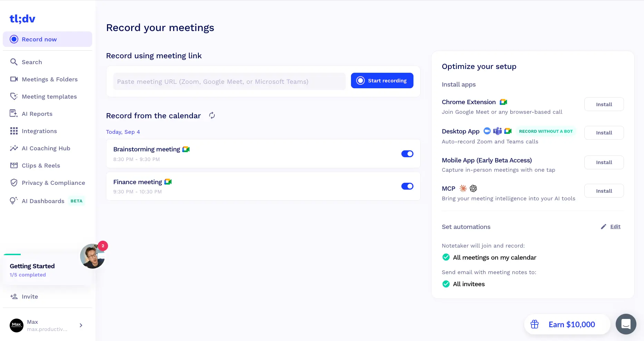This screenshot has width=644, height=341.
Task: Click the Getting Started progress bar
Action: tap(12, 254)
